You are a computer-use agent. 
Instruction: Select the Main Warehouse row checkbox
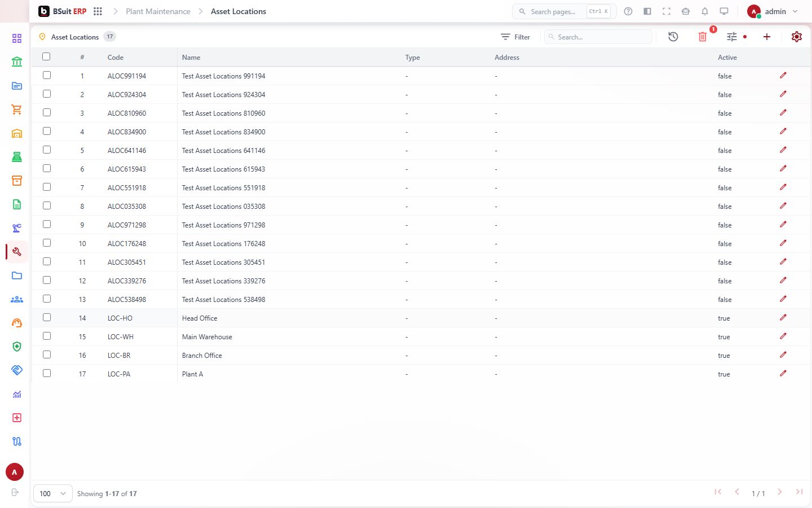pos(47,336)
